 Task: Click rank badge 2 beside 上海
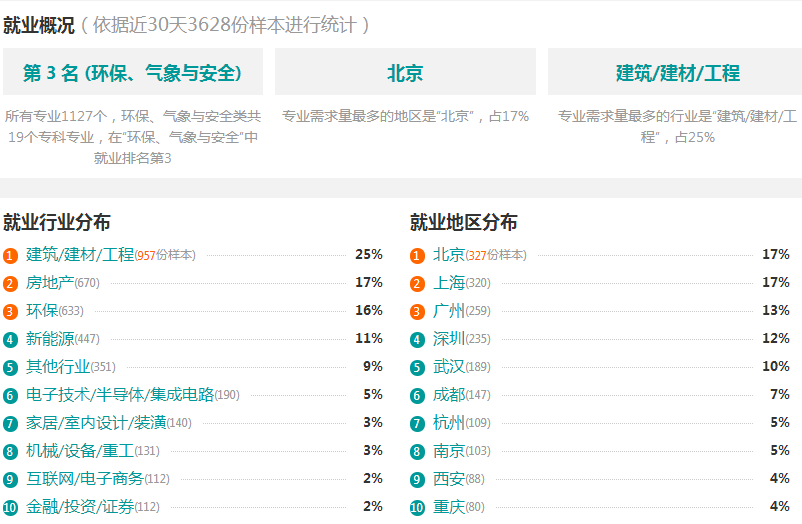[x=417, y=283]
